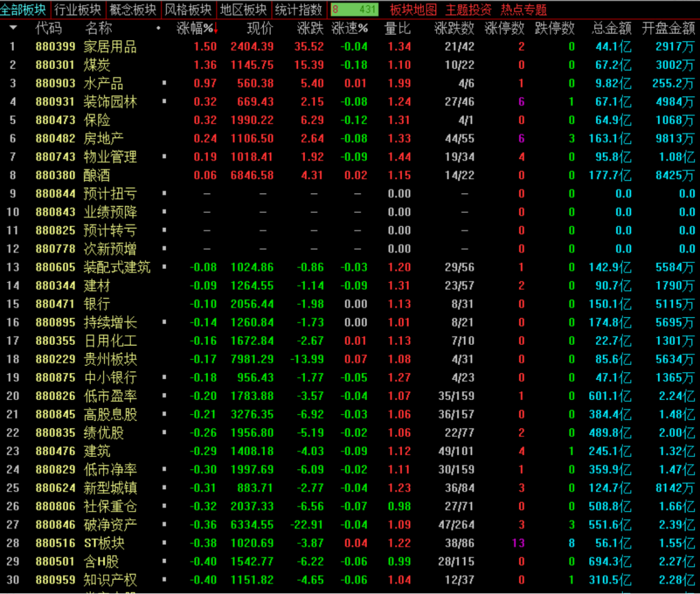This screenshot has width=700, height=594.
Task: Click the marker dot beside 装饰园林
Action: coord(164,101)
